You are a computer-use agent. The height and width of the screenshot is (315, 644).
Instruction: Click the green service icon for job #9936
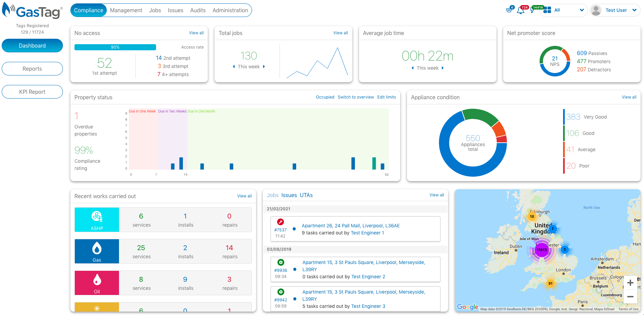(x=281, y=262)
